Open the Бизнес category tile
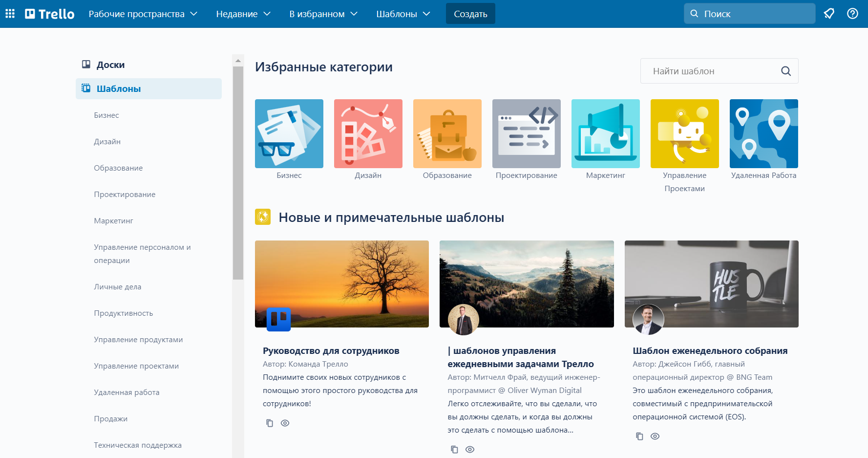The image size is (868, 458). [x=289, y=133]
